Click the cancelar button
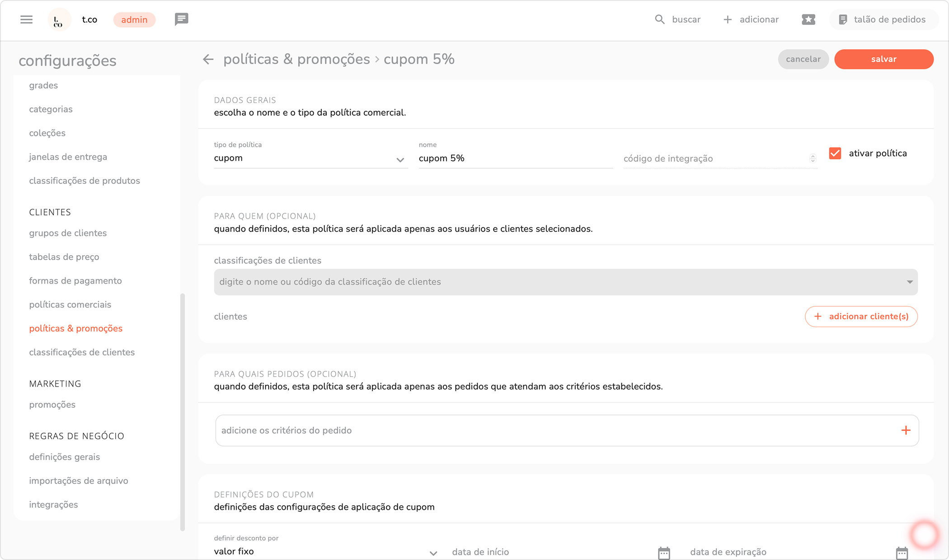Viewport: 949px width, 560px height. [x=803, y=59]
